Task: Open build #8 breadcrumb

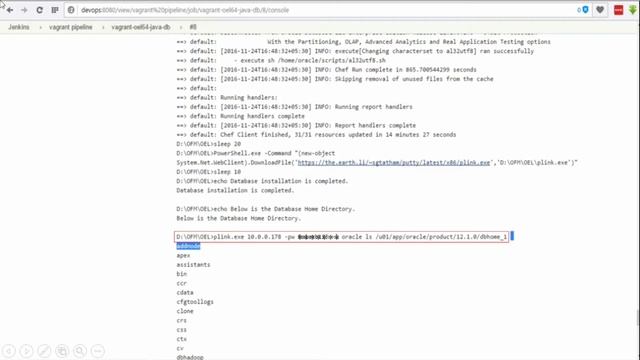Action: coord(193,27)
